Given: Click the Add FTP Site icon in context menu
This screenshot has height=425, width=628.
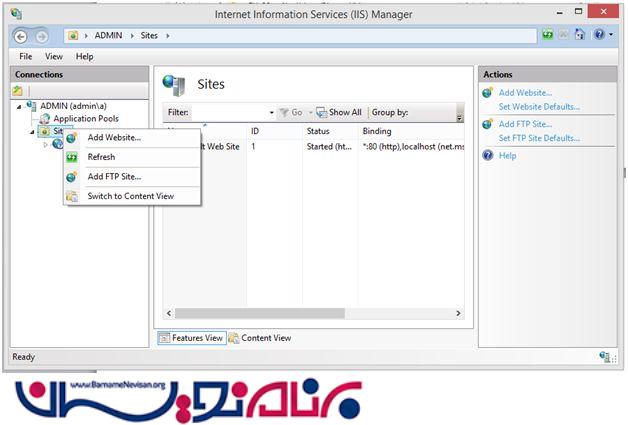Looking at the screenshot, I should (71, 177).
